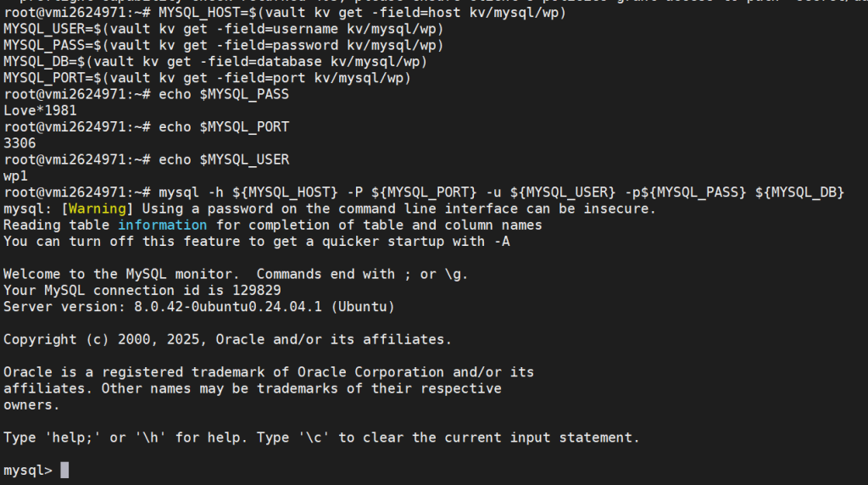Click the cyan word information
Viewport: 868px width, 485px height.
click(x=162, y=226)
